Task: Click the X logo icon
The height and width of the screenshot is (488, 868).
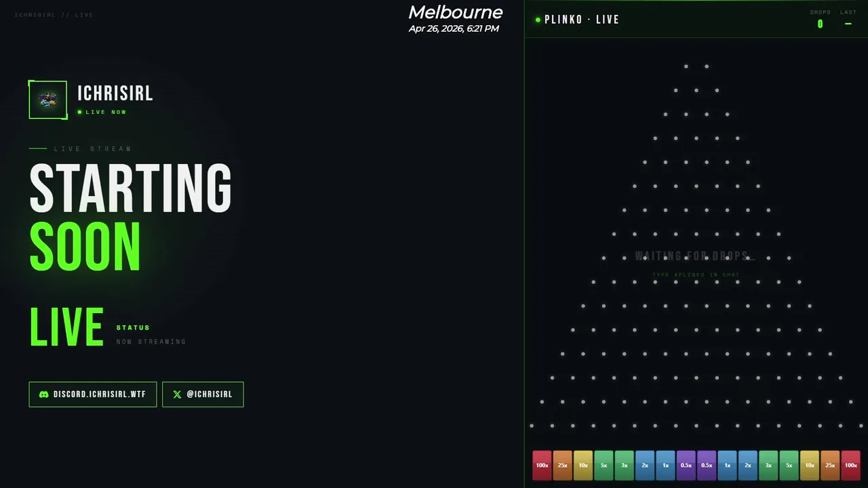Action: click(177, 394)
